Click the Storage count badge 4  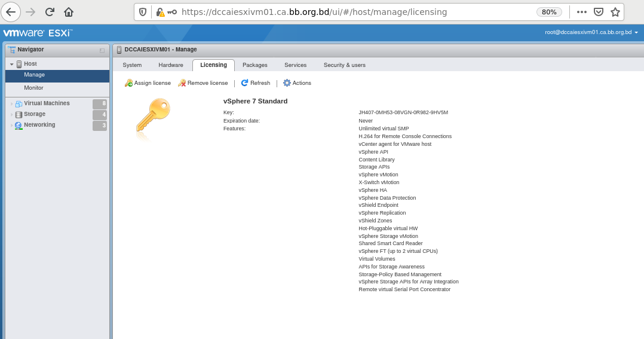[100, 115]
